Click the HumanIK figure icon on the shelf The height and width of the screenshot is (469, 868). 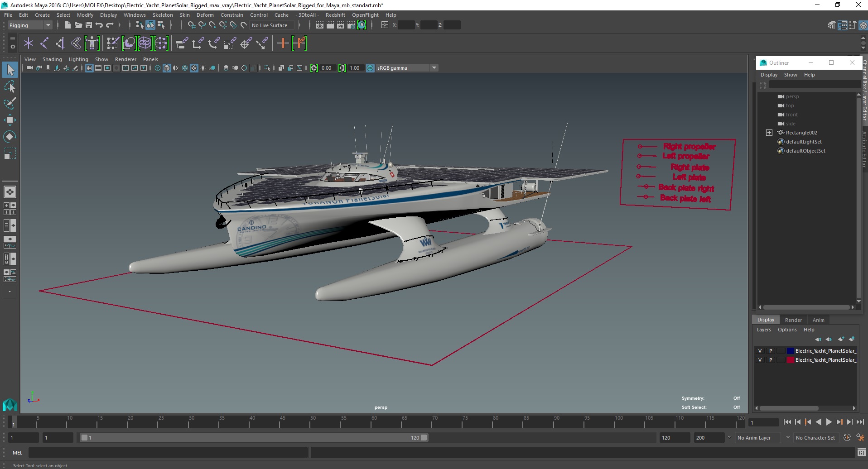click(x=92, y=43)
